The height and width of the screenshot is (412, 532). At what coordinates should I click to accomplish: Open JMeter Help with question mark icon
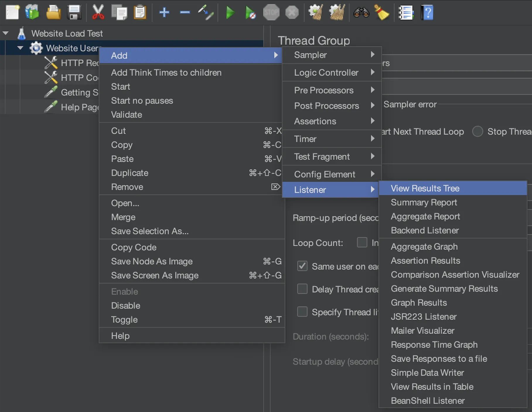click(428, 12)
